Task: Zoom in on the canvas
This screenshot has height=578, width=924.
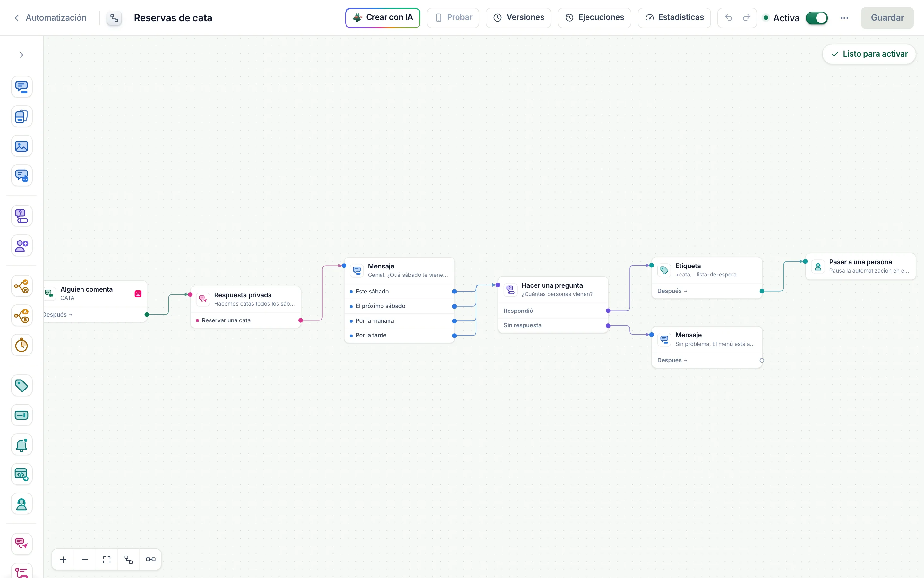Action: [64, 560]
